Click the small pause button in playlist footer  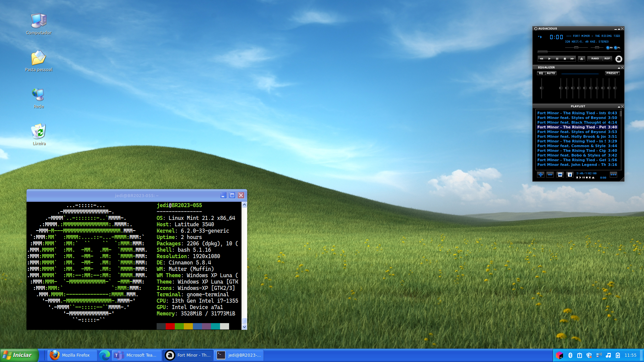tap(584, 178)
